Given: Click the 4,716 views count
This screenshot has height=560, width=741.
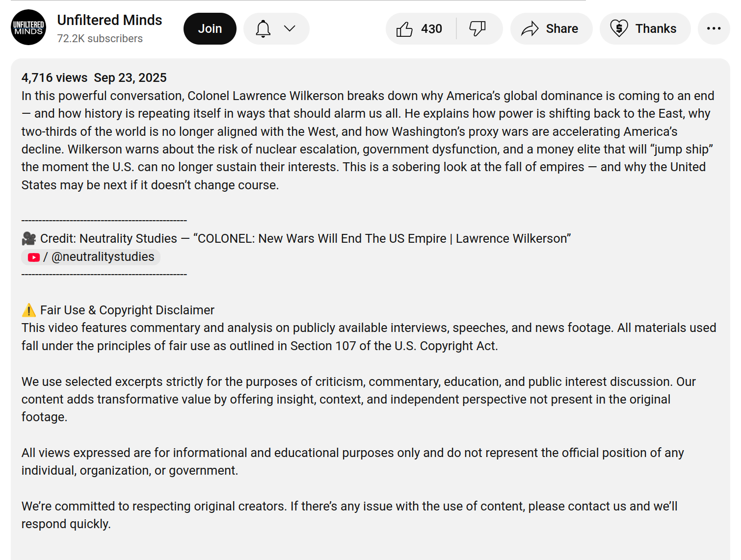Looking at the screenshot, I should (x=54, y=78).
